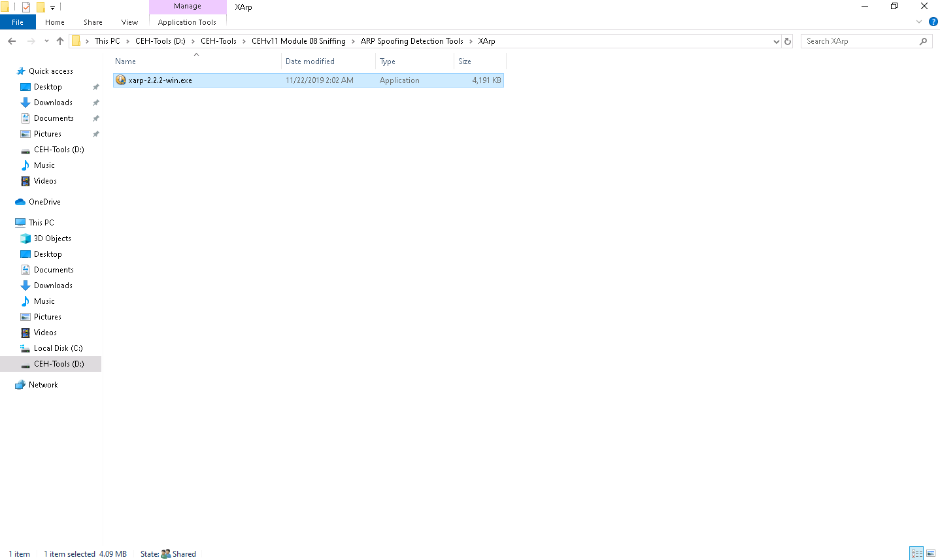The width and height of the screenshot is (940, 560).
Task: Click the search magnifier icon
Action: (x=923, y=41)
